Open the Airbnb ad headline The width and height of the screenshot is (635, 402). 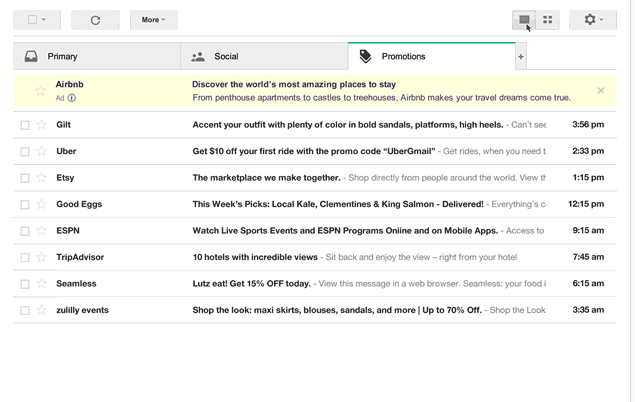(294, 84)
